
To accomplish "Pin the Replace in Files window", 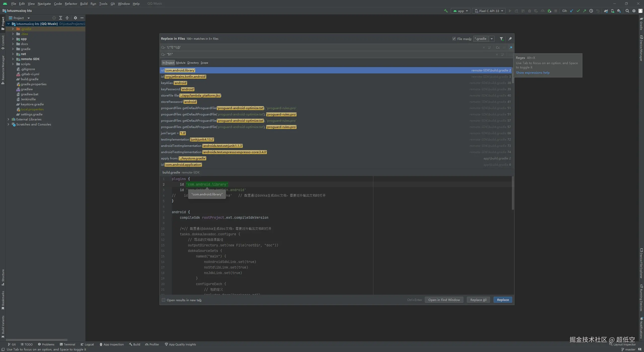I will (510, 39).
